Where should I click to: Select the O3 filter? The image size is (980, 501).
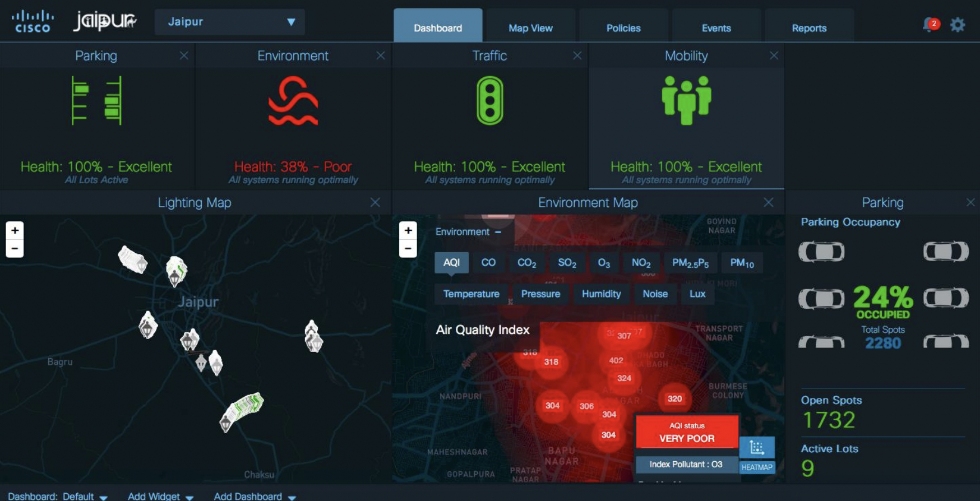click(x=604, y=262)
